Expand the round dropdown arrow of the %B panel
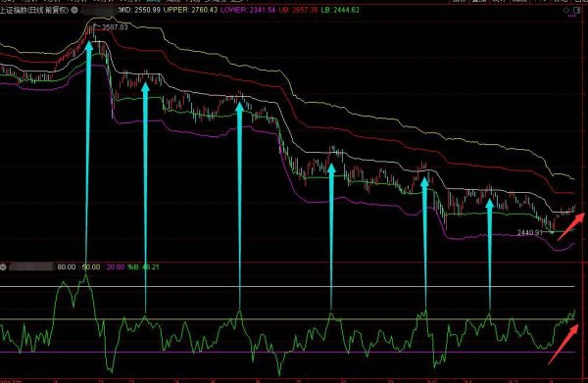Image resolution: width=588 pixels, height=383 pixels. click(3, 267)
